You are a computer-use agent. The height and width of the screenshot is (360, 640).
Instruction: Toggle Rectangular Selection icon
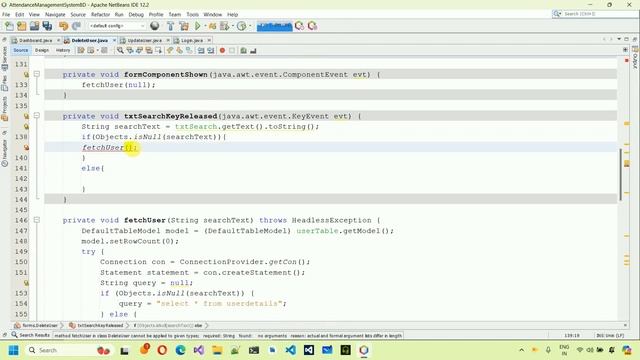pos(158,51)
